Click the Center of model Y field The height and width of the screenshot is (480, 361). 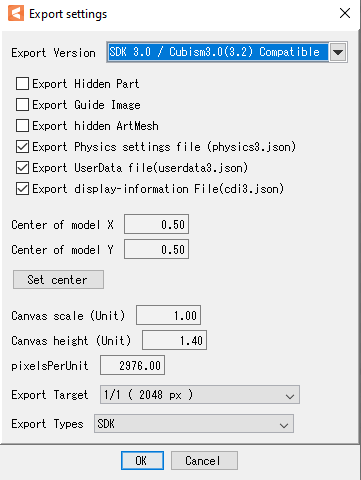pyautogui.click(x=156, y=249)
